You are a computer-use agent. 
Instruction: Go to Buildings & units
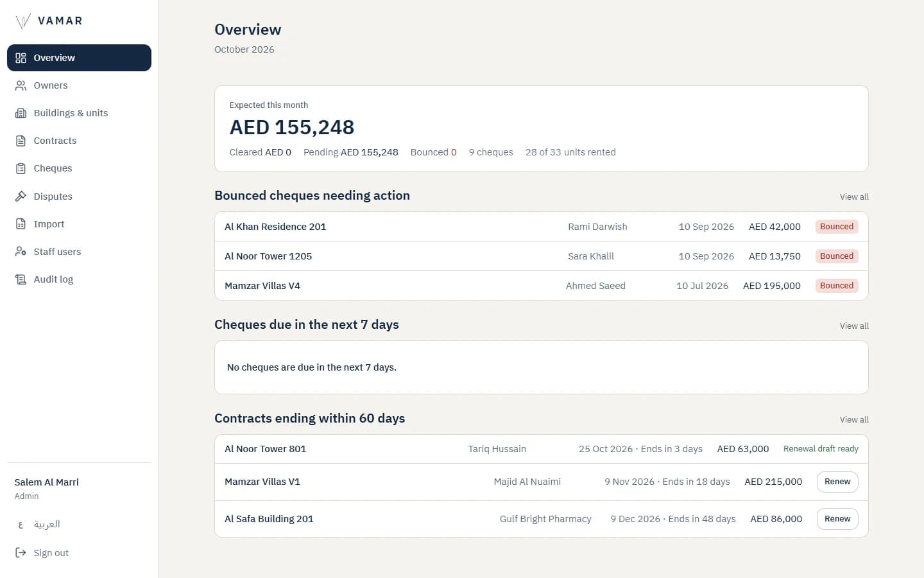79,113
